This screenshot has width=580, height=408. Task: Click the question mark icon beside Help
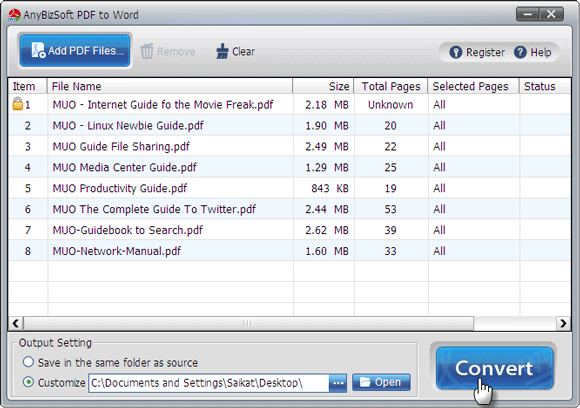point(520,53)
